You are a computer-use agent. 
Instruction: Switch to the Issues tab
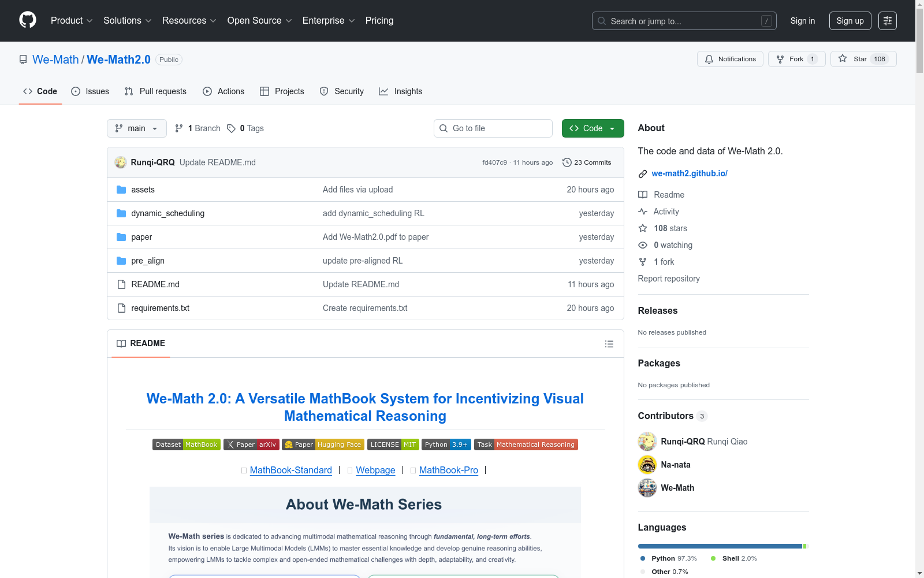(x=90, y=91)
